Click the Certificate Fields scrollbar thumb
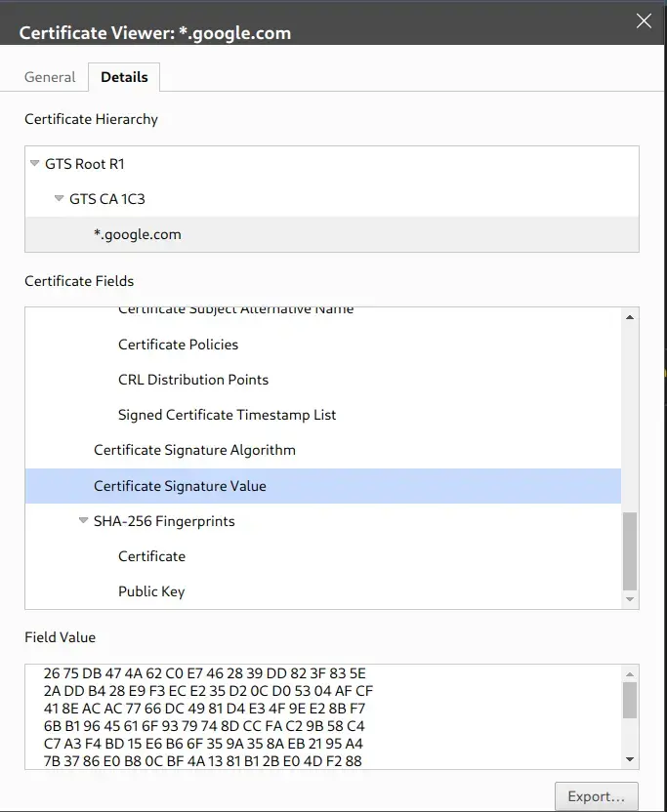667x812 pixels. click(630, 551)
